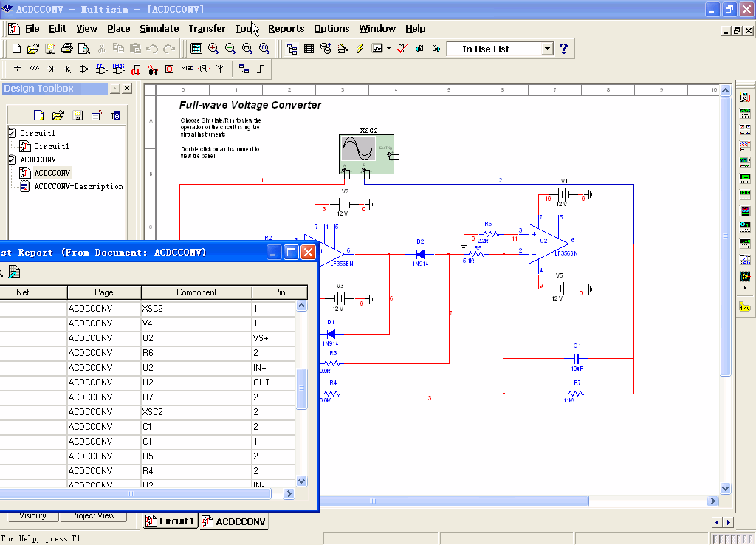Open Print Preview from the toolbar
The image size is (756, 545).
(84, 49)
